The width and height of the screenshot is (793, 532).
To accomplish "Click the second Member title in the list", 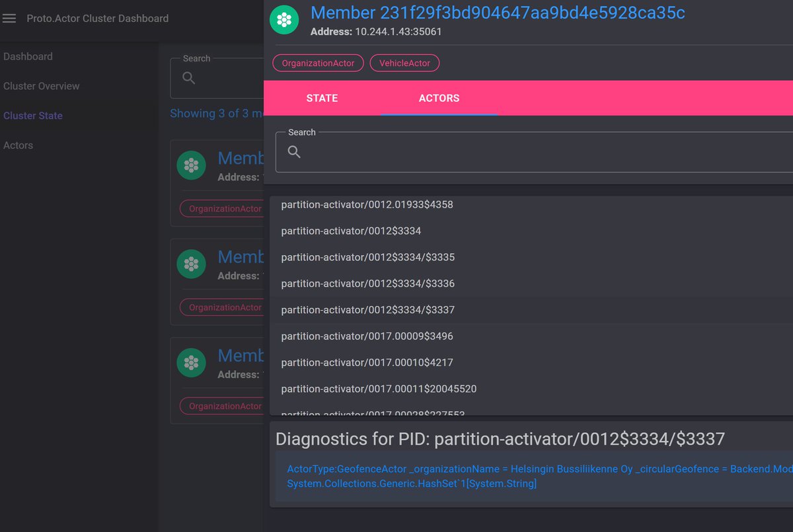I will coord(241,256).
